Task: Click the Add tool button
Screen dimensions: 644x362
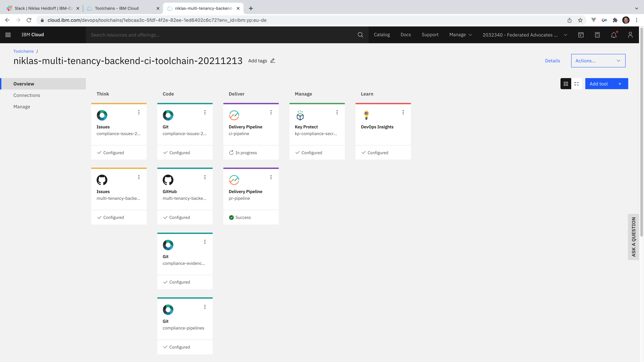Action: [606, 84]
